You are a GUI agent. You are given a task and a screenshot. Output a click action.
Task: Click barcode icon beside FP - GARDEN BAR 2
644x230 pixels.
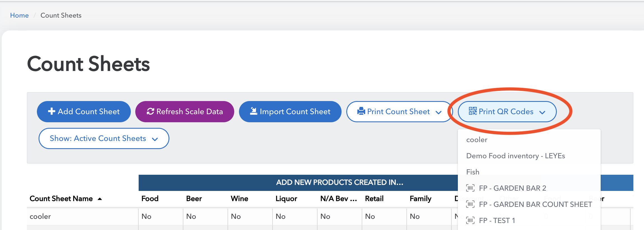[x=470, y=188]
